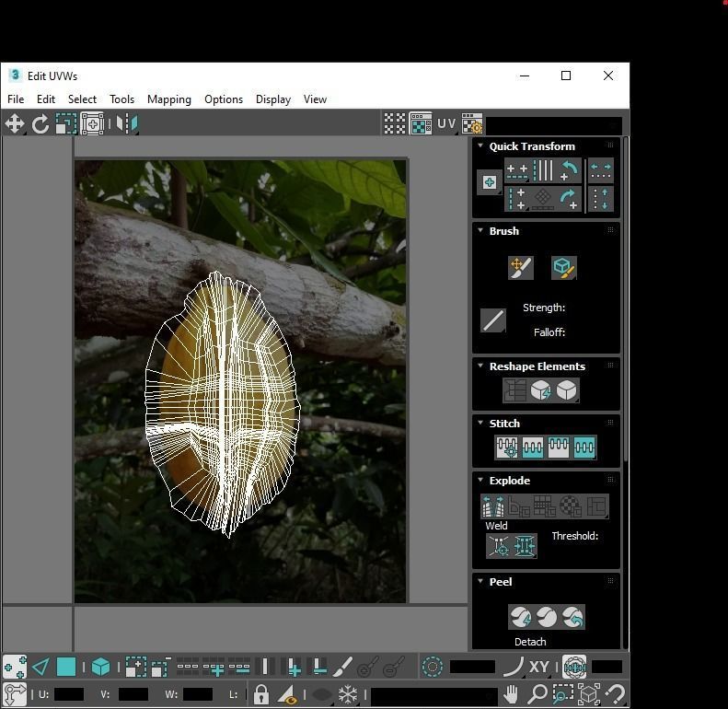Toggle Lock Selection padlock icon

point(261,694)
